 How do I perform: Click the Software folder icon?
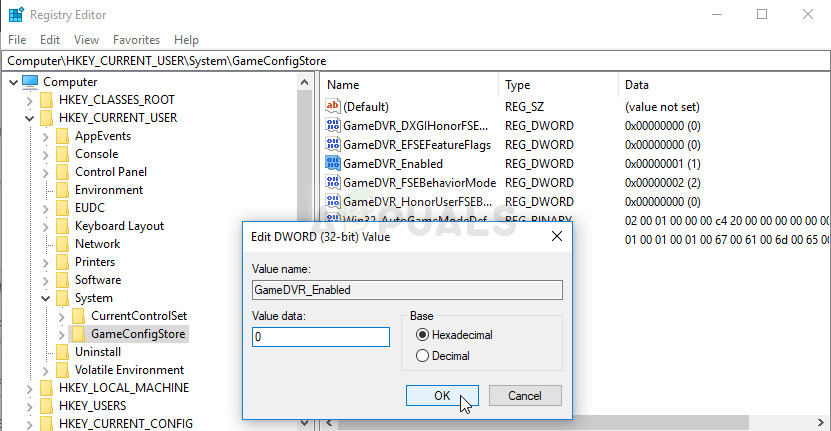[63, 280]
